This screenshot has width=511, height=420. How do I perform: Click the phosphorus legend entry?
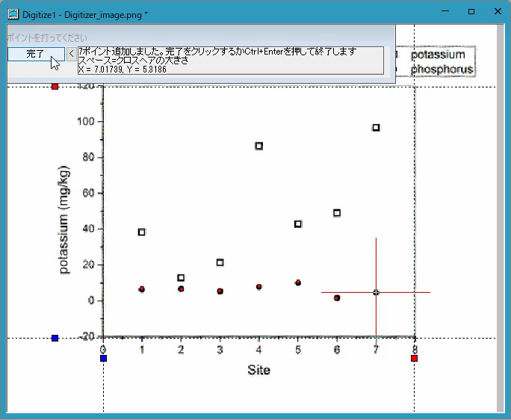tap(442, 70)
